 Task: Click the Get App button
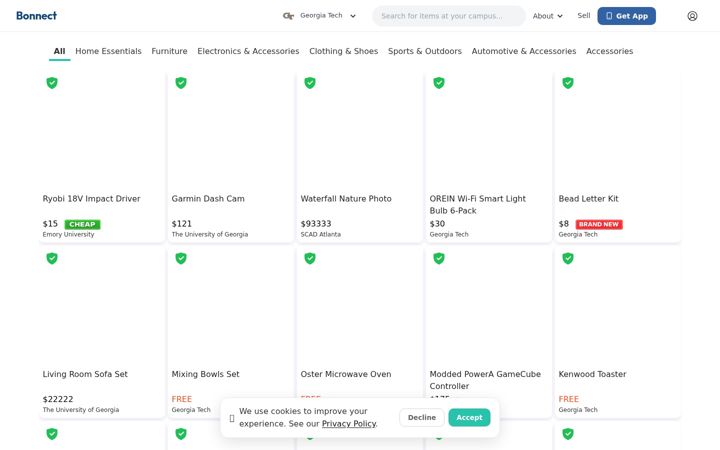(x=626, y=16)
